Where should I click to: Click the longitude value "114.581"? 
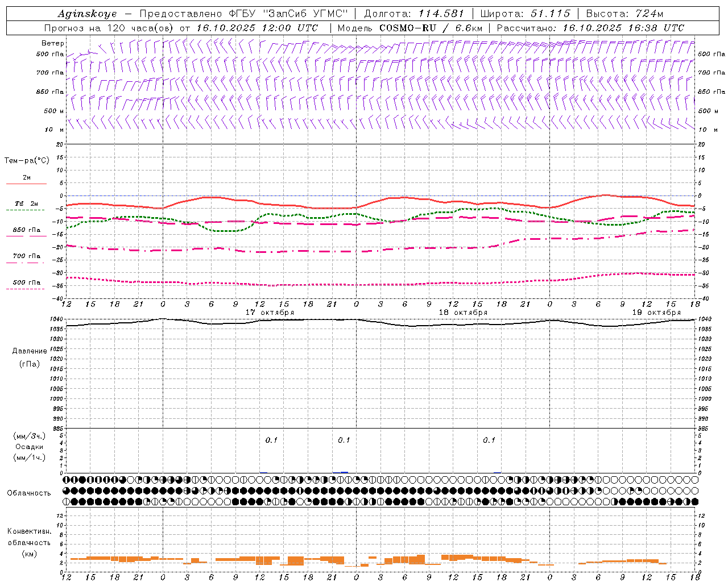[x=441, y=14]
